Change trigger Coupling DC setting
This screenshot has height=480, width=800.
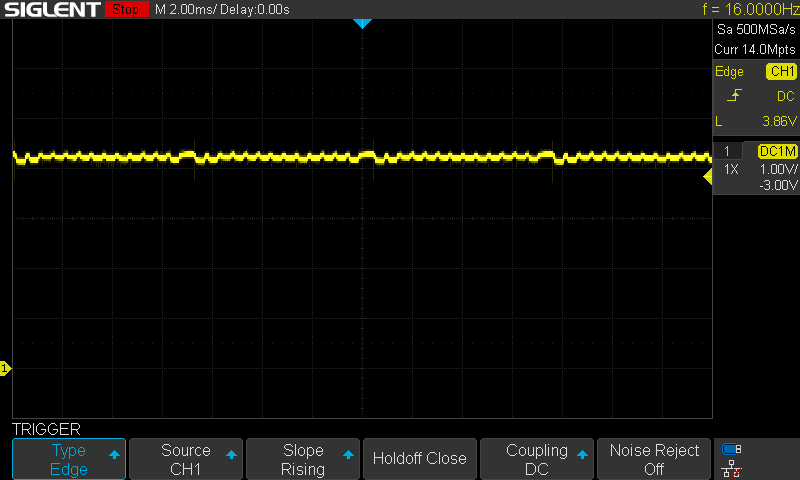[537, 459]
